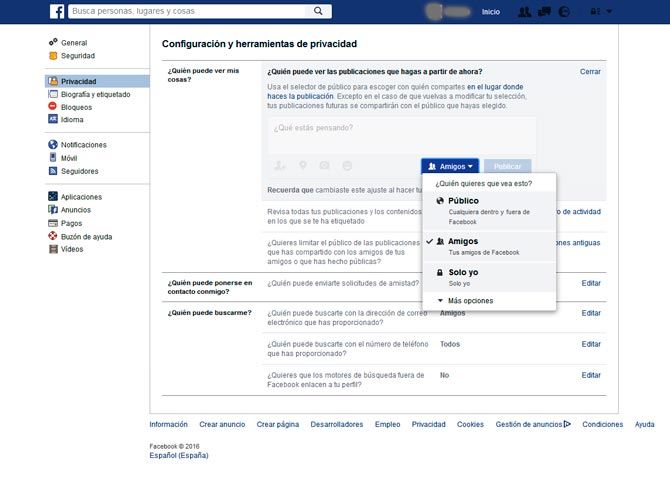Image resolution: width=670 pixels, height=477 pixels.
Task: Click Buzón de ayuda lifebuoy icon
Action: [x=53, y=236]
